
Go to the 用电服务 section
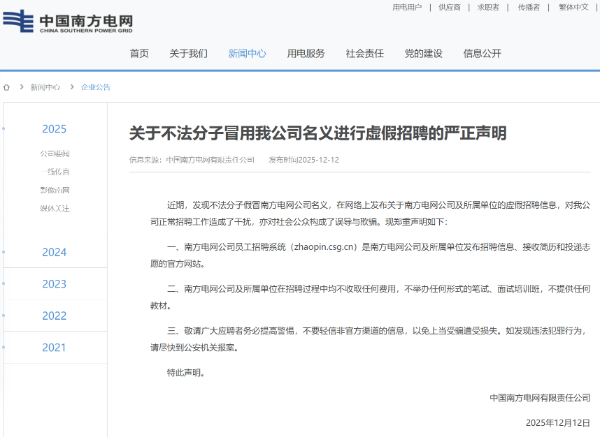pyautogui.click(x=306, y=53)
